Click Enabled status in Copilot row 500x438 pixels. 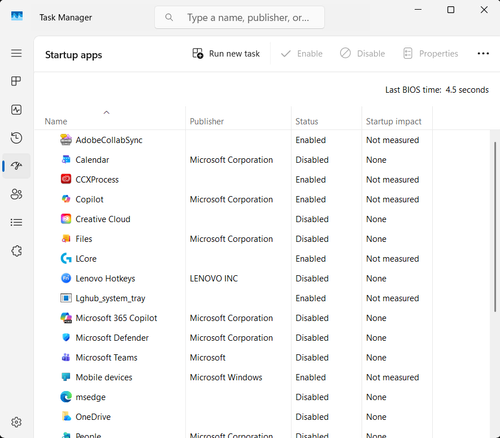click(x=311, y=199)
